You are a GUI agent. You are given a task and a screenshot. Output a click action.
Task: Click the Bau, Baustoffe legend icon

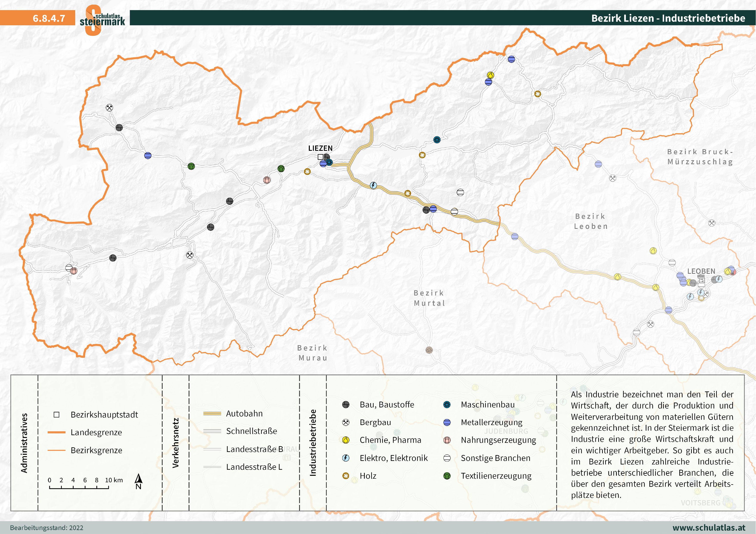(345, 405)
